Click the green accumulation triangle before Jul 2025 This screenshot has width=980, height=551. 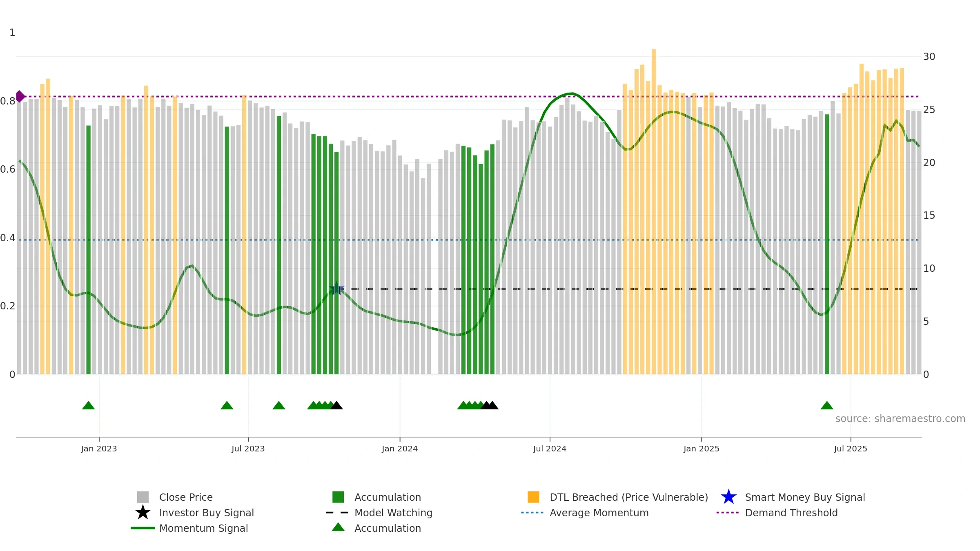pyautogui.click(x=827, y=405)
